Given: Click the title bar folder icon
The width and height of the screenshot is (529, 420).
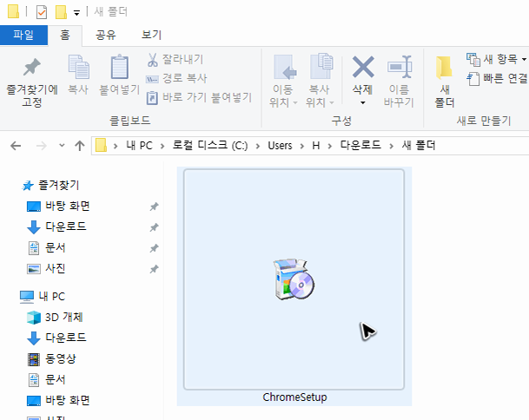Looking at the screenshot, I should pyautogui.click(x=13, y=11).
